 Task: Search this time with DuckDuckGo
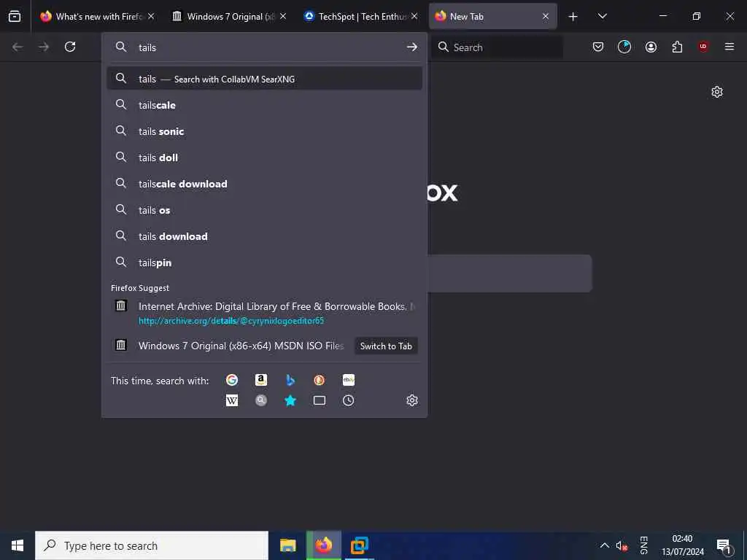(x=320, y=379)
